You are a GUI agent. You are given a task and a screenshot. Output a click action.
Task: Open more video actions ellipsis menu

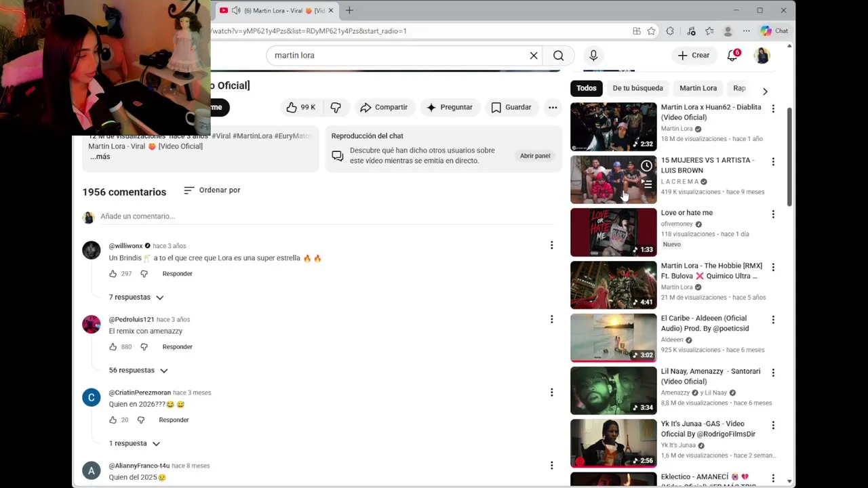(x=553, y=107)
